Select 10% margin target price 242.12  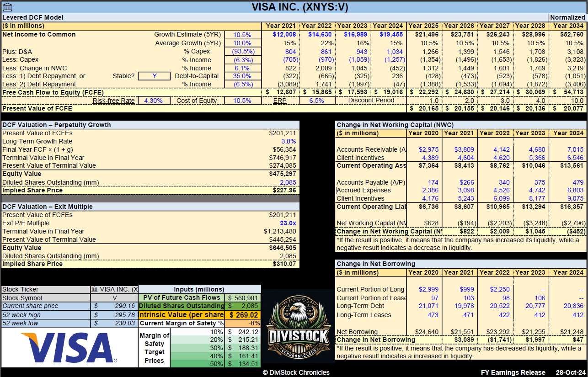coord(243,332)
